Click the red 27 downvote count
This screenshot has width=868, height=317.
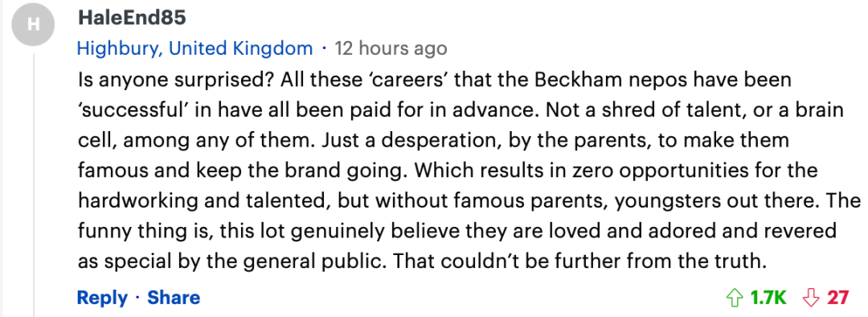837,298
